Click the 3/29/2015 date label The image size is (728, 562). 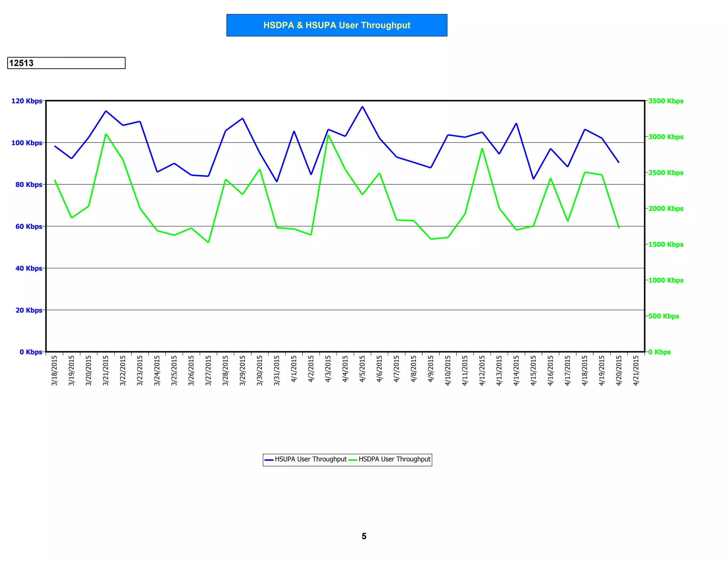tap(242, 371)
